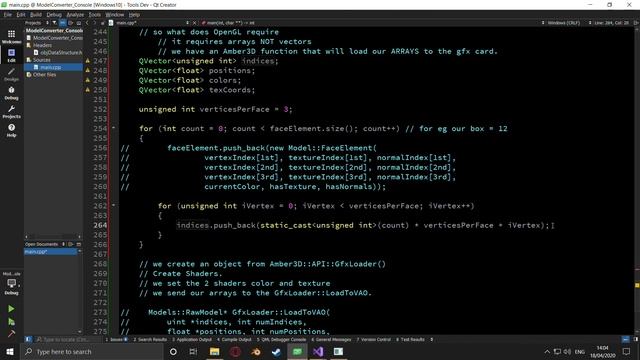This screenshot has width=640, height=360.
Task: Start debugging with the run-debug button
Action: (11, 322)
